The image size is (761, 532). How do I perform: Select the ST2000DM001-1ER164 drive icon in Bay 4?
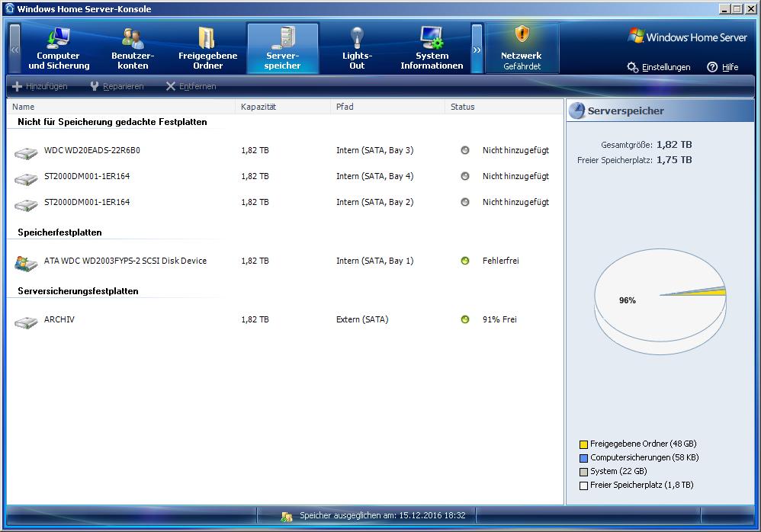pyautogui.click(x=26, y=179)
